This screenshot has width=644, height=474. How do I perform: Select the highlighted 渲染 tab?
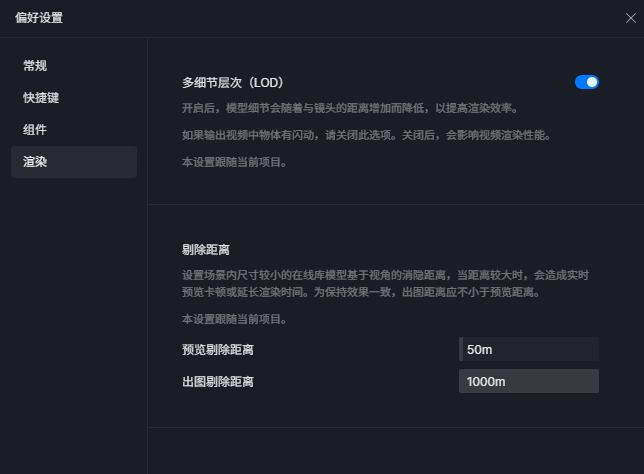[x=74, y=162]
